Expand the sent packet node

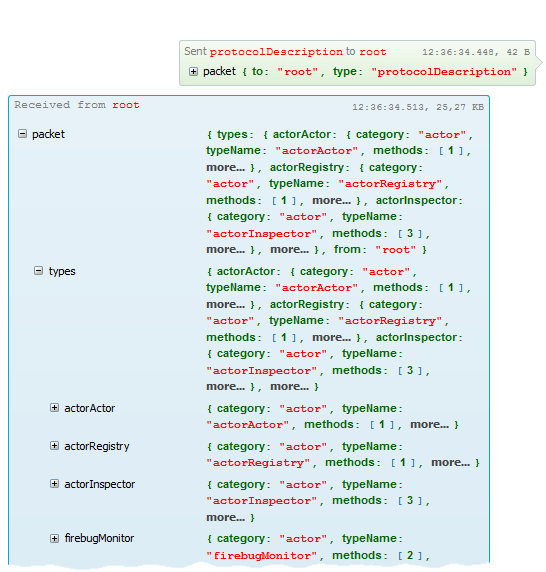click(x=193, y=72)
